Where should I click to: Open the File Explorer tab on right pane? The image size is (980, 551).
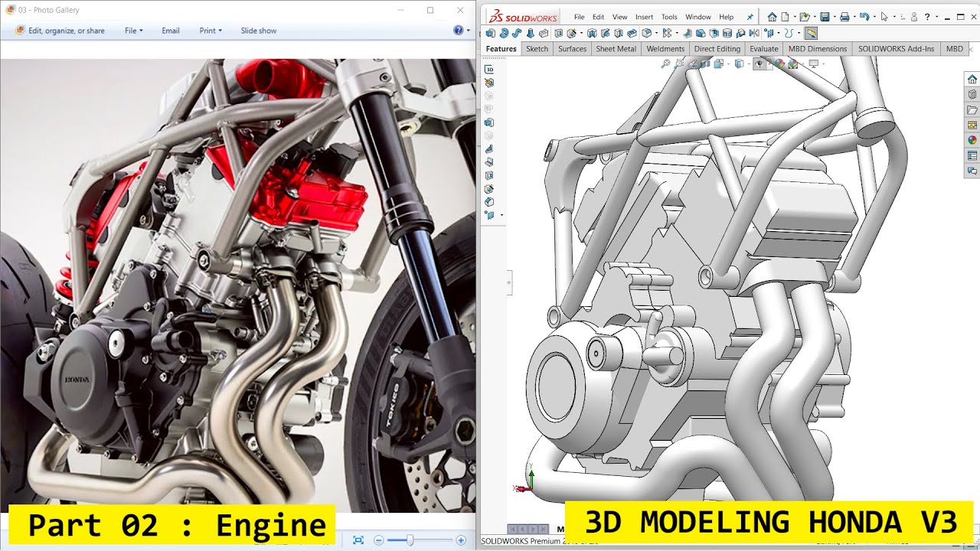[972, 110]
